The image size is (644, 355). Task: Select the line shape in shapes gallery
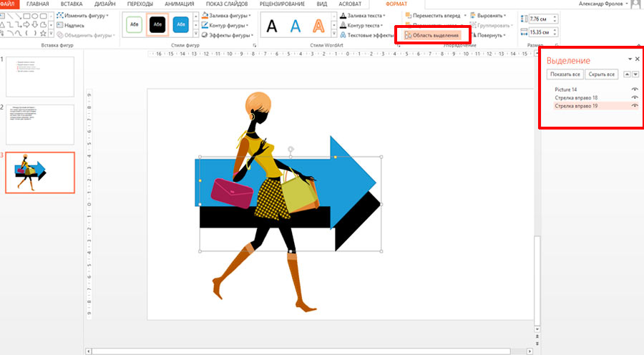(10, 16)
